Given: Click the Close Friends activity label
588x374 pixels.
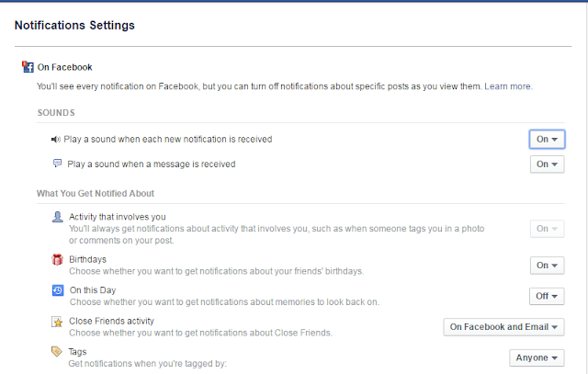Looking at the screenshot, I should tap(111, 322).
